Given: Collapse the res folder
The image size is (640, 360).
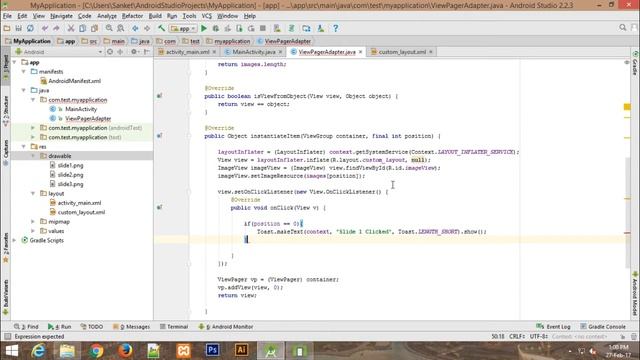Looking at the screenshot, I should pyautogui.click(x=24, y=147).
